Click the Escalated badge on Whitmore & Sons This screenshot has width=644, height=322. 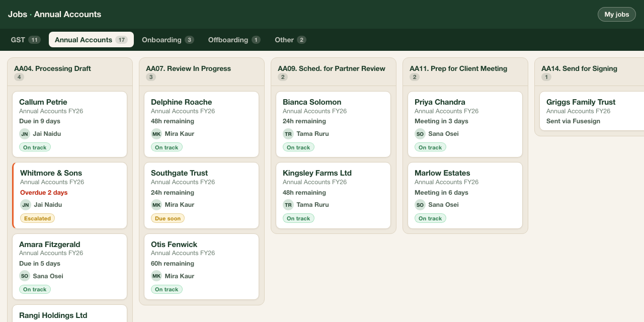pyautogui.click(x=38, y=218)
